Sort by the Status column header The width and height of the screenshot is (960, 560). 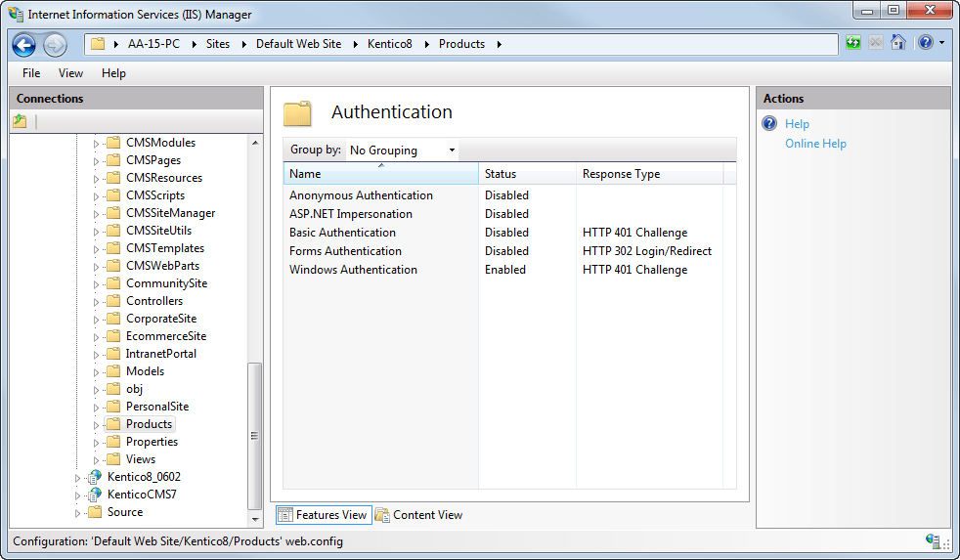pyautogui.click(x=527, y=174)
